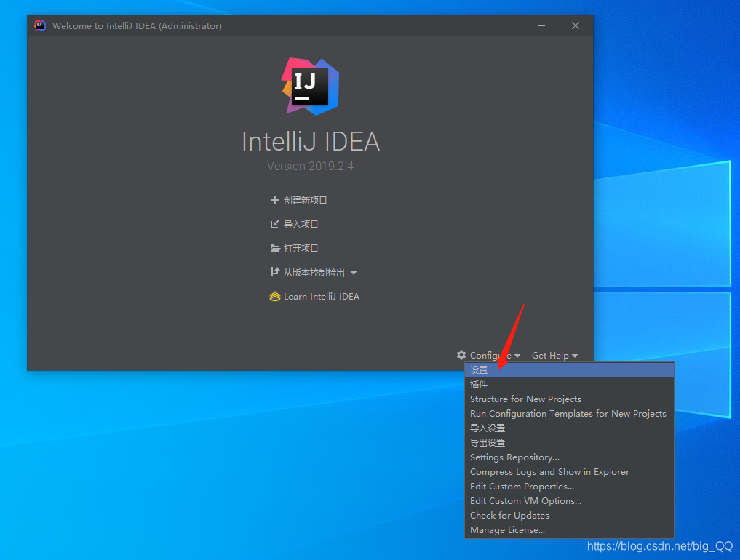Select 设置 from the Configure menu
The height and width of the screenshot is (560, 740).
pyautogui.click(x=569, y=370)
